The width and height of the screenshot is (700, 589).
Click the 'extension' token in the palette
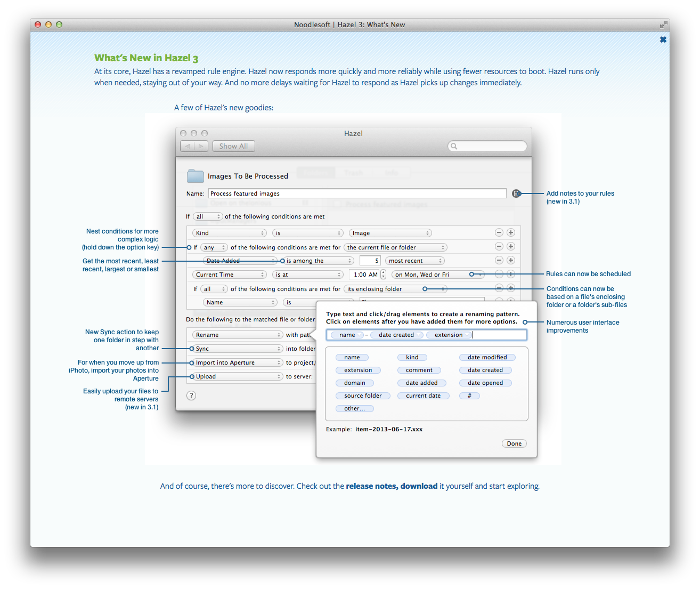358,370
